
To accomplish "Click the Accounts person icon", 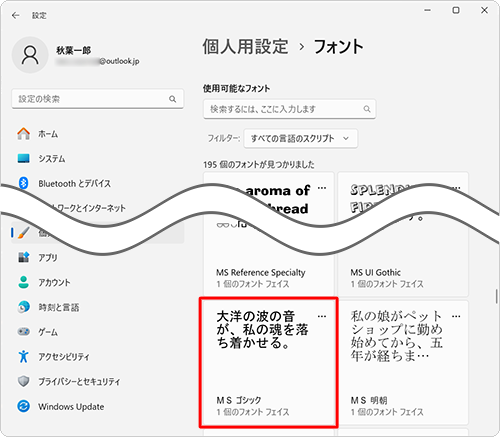I will tap(23, 282).
